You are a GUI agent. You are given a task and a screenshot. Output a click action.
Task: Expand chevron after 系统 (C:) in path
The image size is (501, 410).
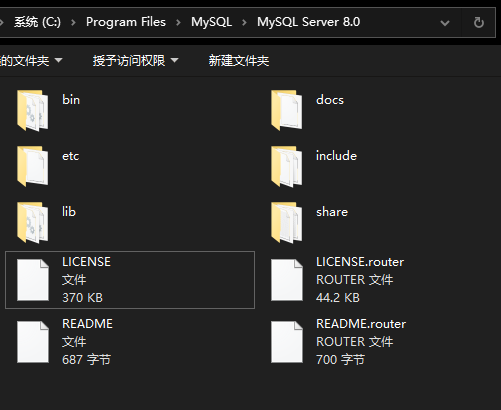coord(73,23)
